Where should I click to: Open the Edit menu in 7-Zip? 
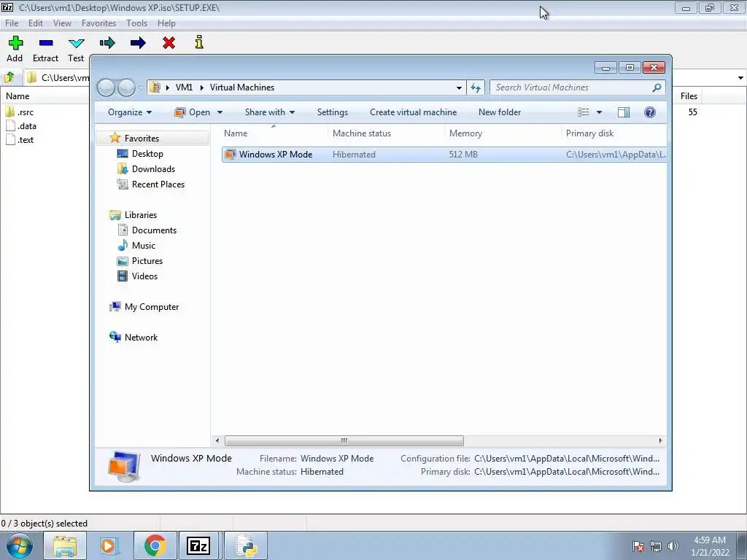click(35, 23)
